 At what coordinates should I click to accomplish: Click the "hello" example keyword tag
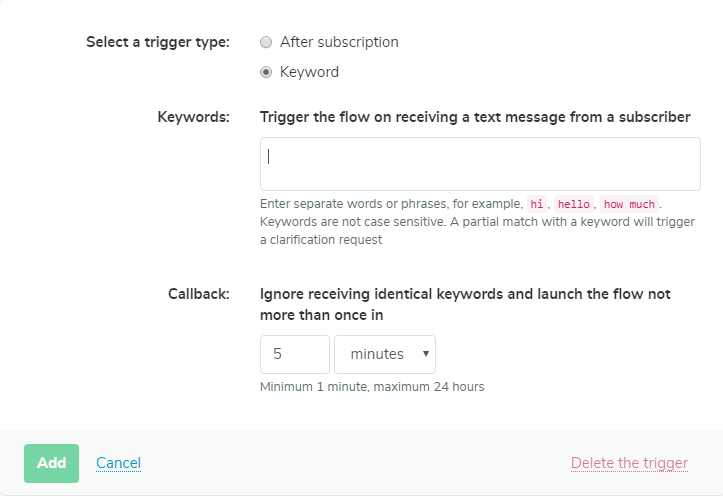(574, 204)
